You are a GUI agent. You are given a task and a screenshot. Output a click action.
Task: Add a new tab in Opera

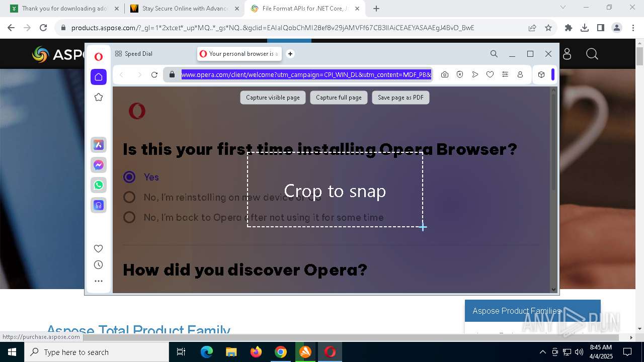click(290, 54)
